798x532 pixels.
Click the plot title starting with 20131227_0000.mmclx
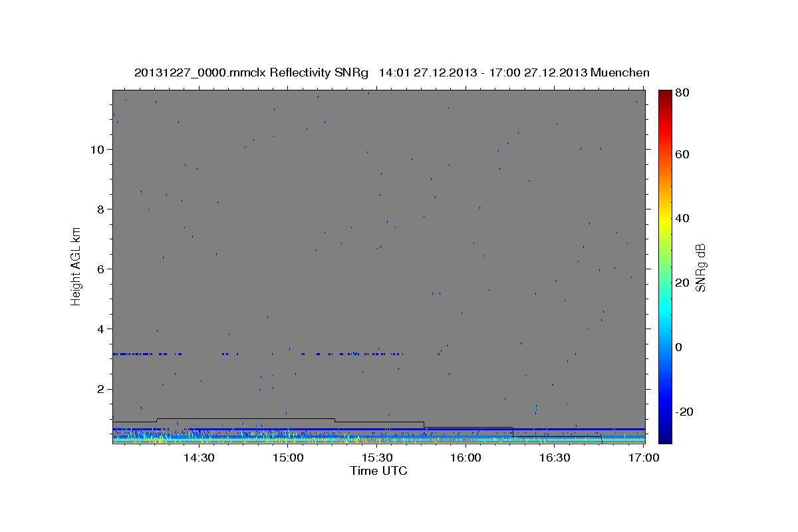click(392, 72)
